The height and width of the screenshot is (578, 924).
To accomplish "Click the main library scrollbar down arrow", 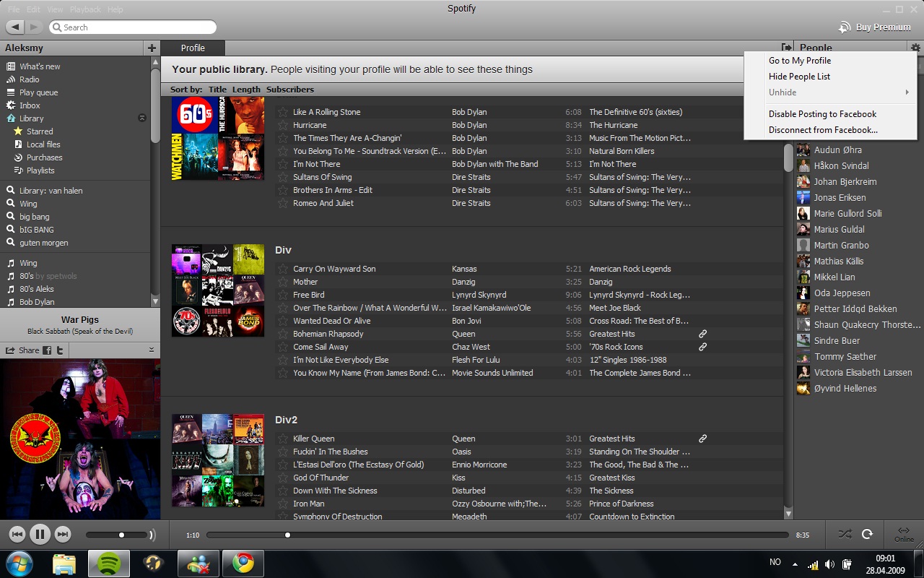I will pos(788,514).
